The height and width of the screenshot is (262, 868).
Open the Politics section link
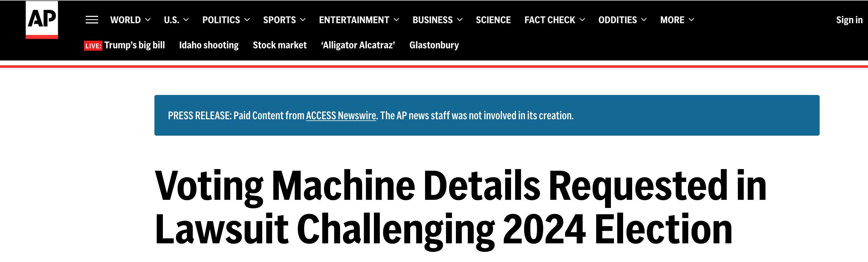click(221, 20)
